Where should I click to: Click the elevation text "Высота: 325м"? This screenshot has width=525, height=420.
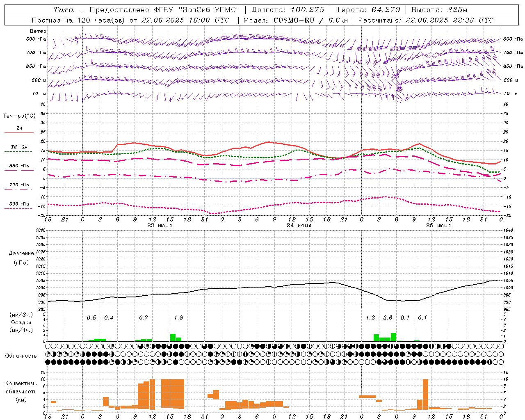(439, 10)
